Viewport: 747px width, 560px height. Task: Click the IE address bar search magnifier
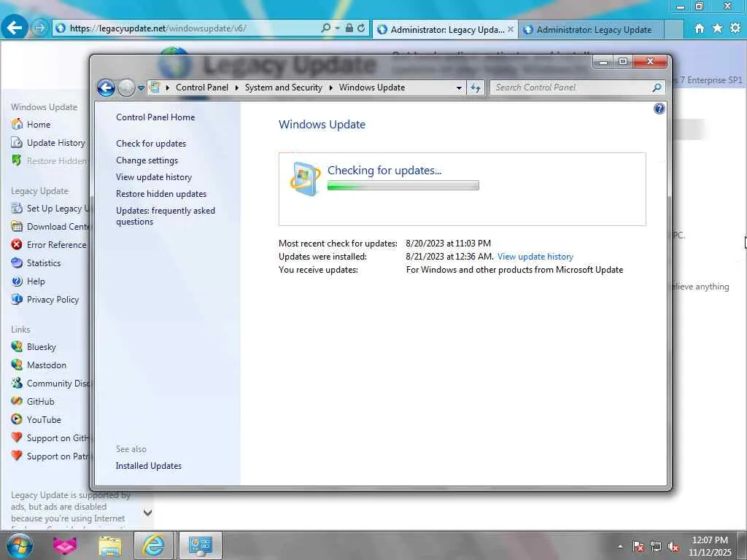pos(326,28)
